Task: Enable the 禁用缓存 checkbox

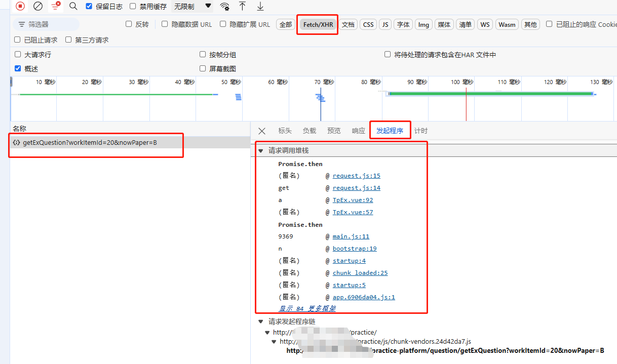Action: (x=133, y=7)
